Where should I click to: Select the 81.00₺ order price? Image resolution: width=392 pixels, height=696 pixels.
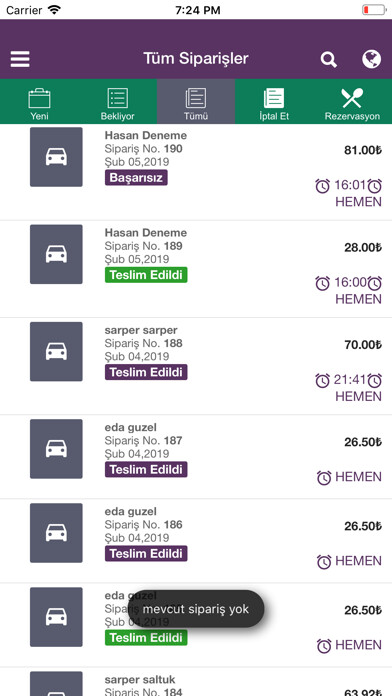click(363, 150)
